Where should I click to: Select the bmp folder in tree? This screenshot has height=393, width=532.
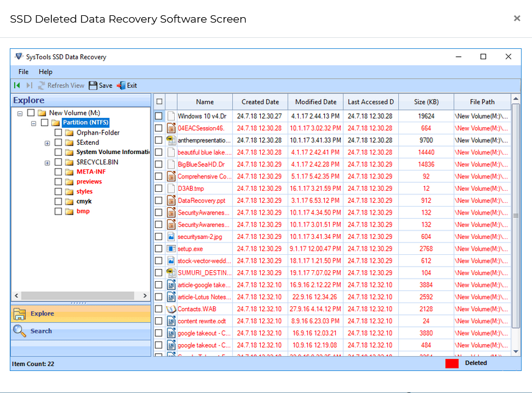(83, 211)
